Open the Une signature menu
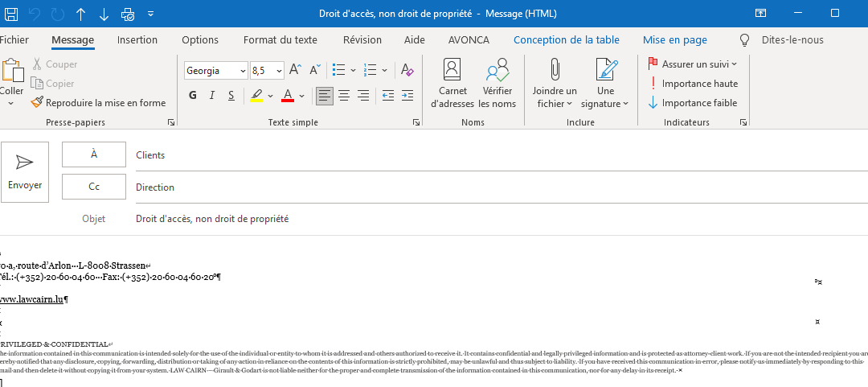868x387 pixels. coord(606,84)
